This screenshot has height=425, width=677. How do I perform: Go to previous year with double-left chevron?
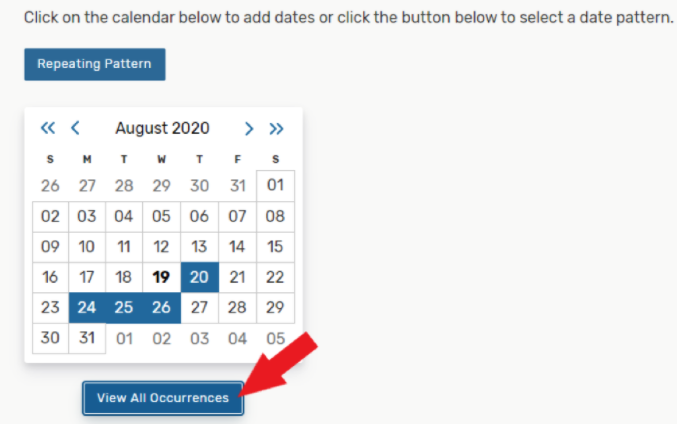tap(48, 128)
